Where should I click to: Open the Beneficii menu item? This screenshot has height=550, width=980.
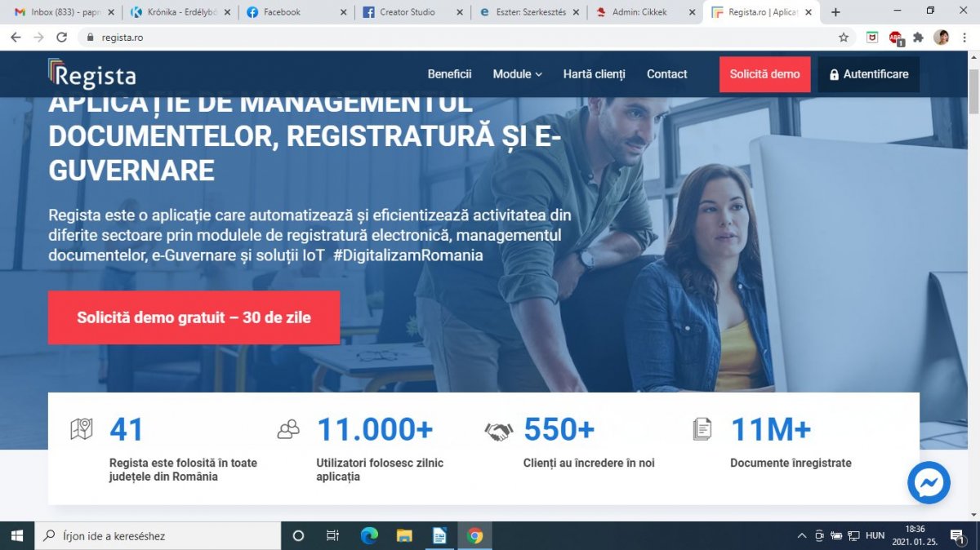coord(449,74)
